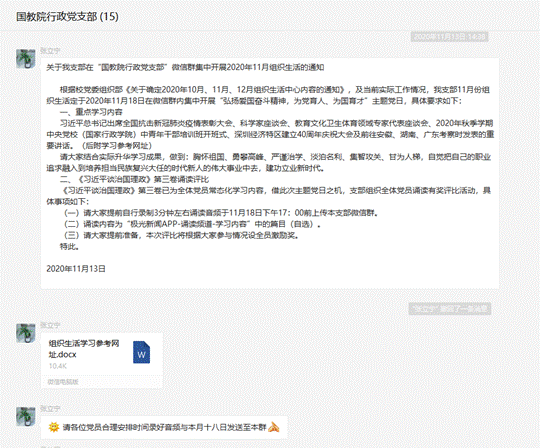The width and height of the screenshot is (540, 448).
Task: Open avatar beside the docx file message
Action: [x=26, y=333]
